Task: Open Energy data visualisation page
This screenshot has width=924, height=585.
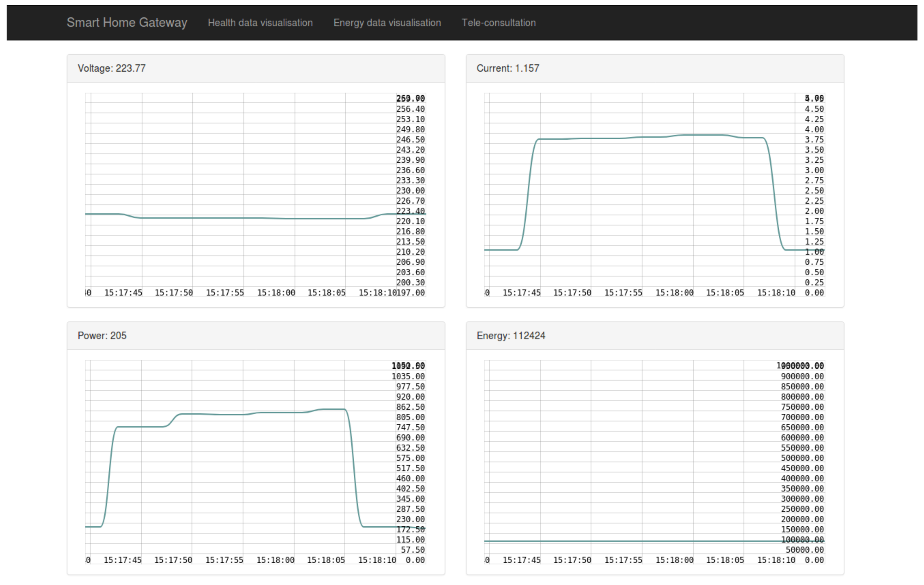Action: click(x=387, y=23)
